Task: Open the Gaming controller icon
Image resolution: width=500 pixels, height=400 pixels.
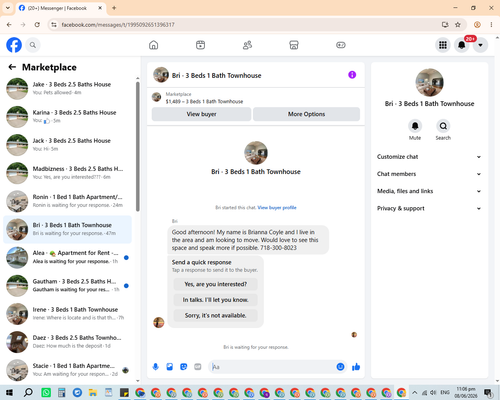Action: point(341,45)
